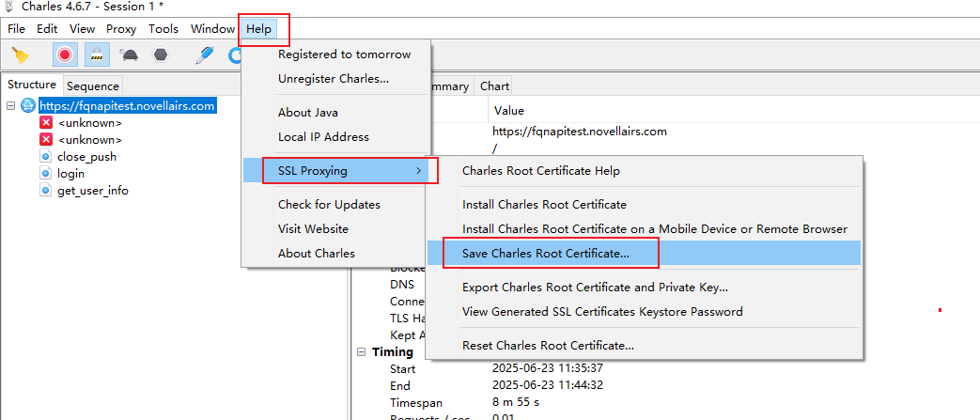Collapse the fqnapitest.novellairs.com tree node
980x420 pixels.
[x=10, y=106]
